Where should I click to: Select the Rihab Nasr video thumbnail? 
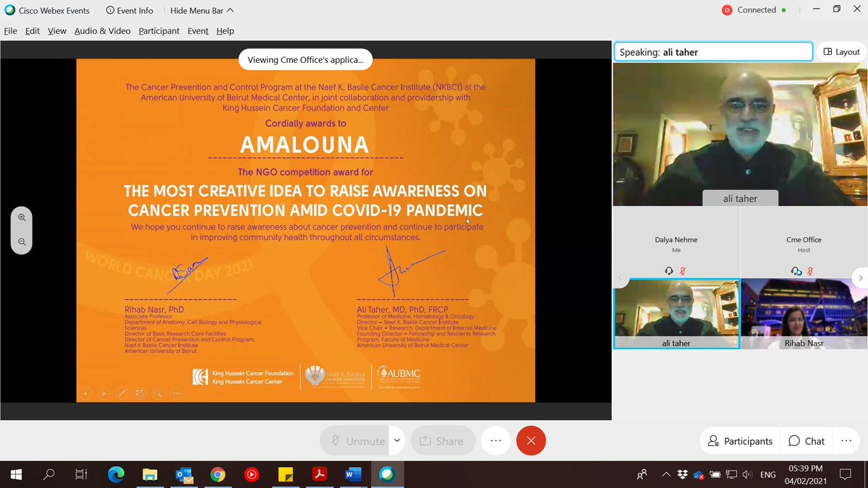click(804, 314)
